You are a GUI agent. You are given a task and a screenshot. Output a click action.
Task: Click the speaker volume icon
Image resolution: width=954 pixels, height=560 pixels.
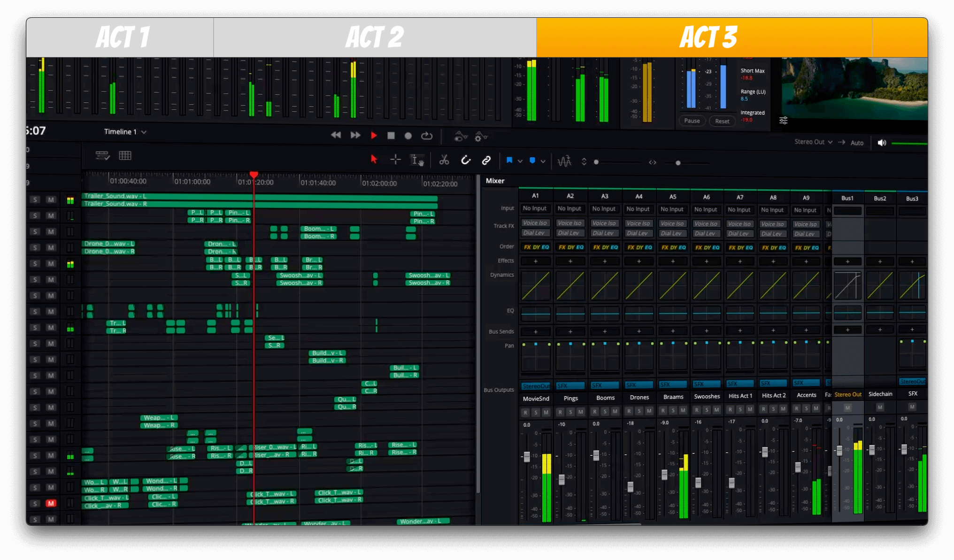(882, 143)
